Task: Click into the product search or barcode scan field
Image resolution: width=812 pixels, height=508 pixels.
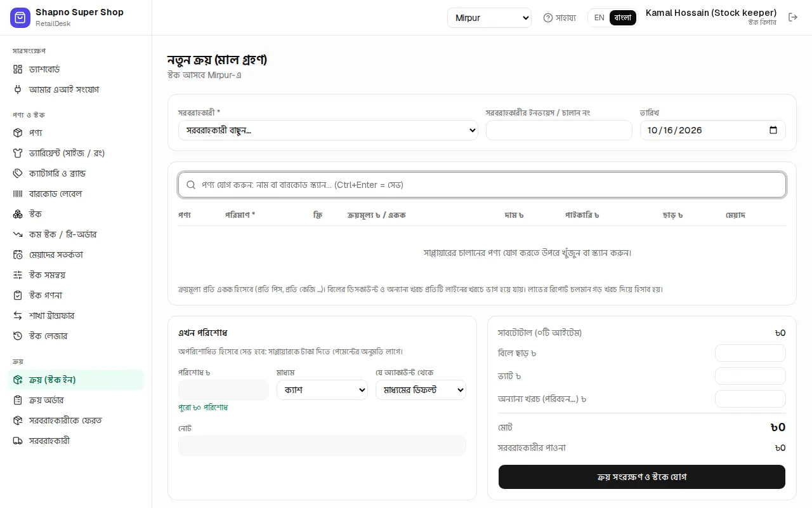Action: pyautogui.click(x=482, y=185)
